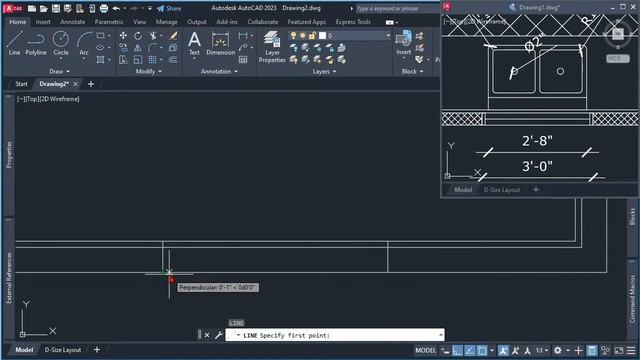The image size is (640, 360).
Task: Click the Move tool in Modify panel
Action: [x=123, y=36]
